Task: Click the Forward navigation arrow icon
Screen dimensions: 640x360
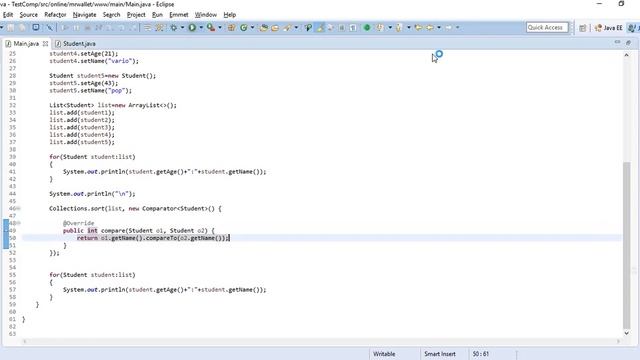Action: coord(449,27)
